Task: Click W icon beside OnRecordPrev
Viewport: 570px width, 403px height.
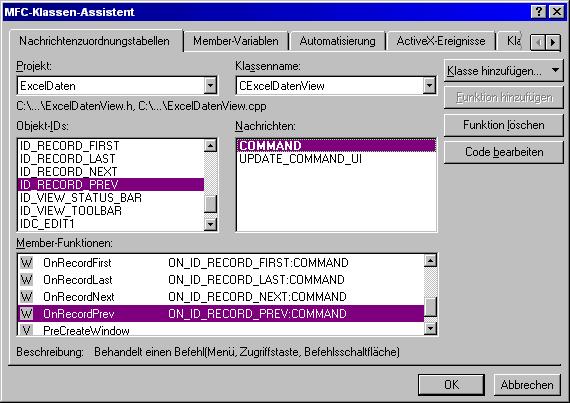Action: tap(27, 314)
